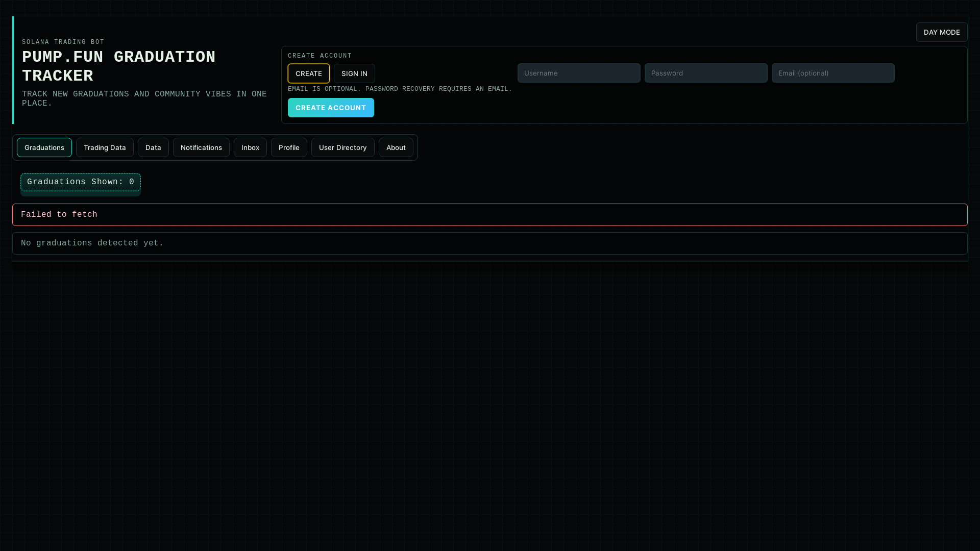This screenshot has width=980, height=551.
Task: Open the Inbox tab
Action: 250,147
